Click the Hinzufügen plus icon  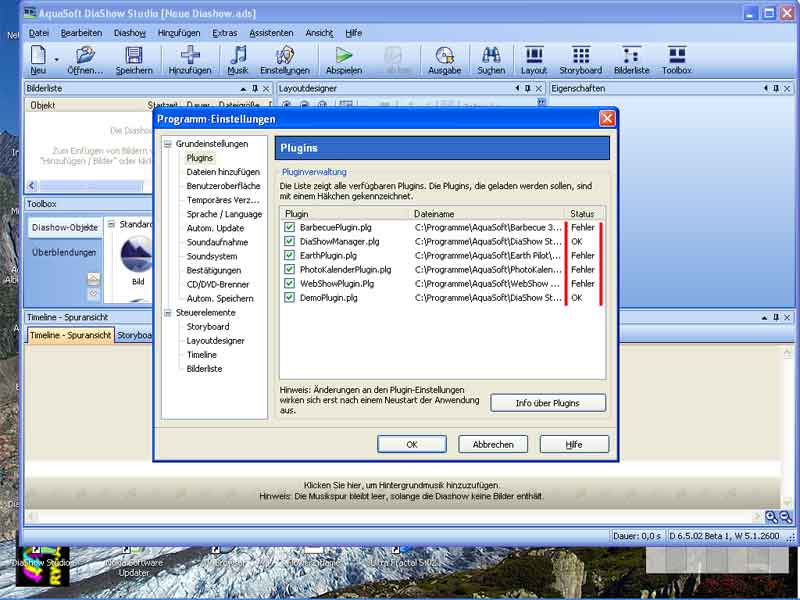[189, 56]
